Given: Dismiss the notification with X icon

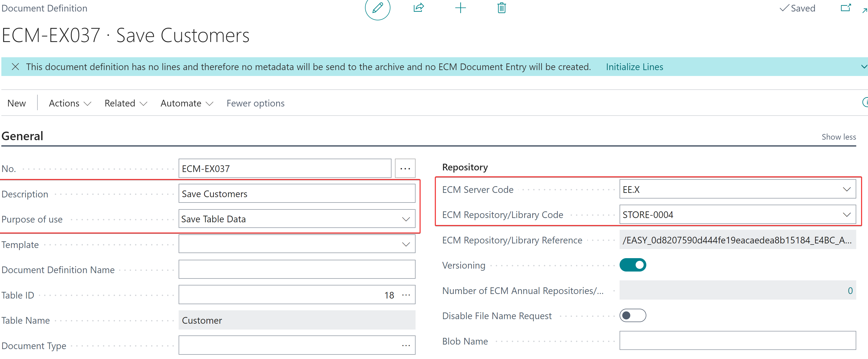Looking at the screenshot, I should [x=15, y=67].
